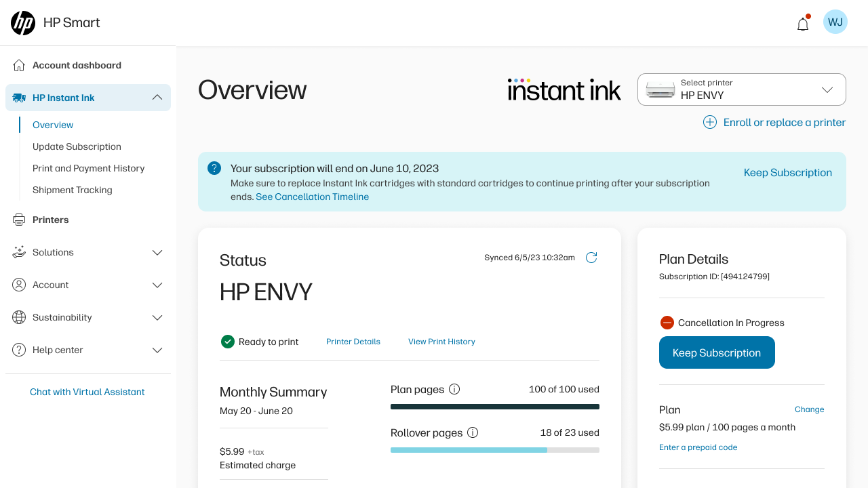Image resolution: width=868 pixels, height=488 pixels.
Task: Open Print and Payment History
Action: [89, 168]
